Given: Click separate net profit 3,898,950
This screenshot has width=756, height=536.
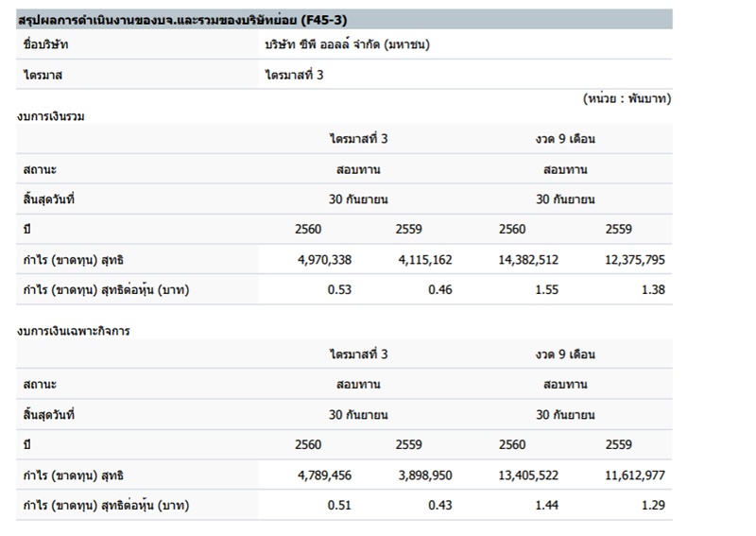Looking at the screenshot, I should (x=426, y=475).
